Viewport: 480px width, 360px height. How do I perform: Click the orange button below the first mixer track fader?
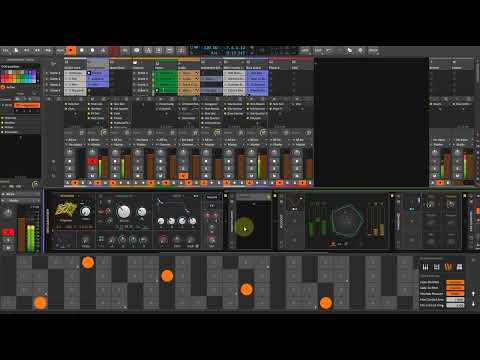tap(75, 183)
